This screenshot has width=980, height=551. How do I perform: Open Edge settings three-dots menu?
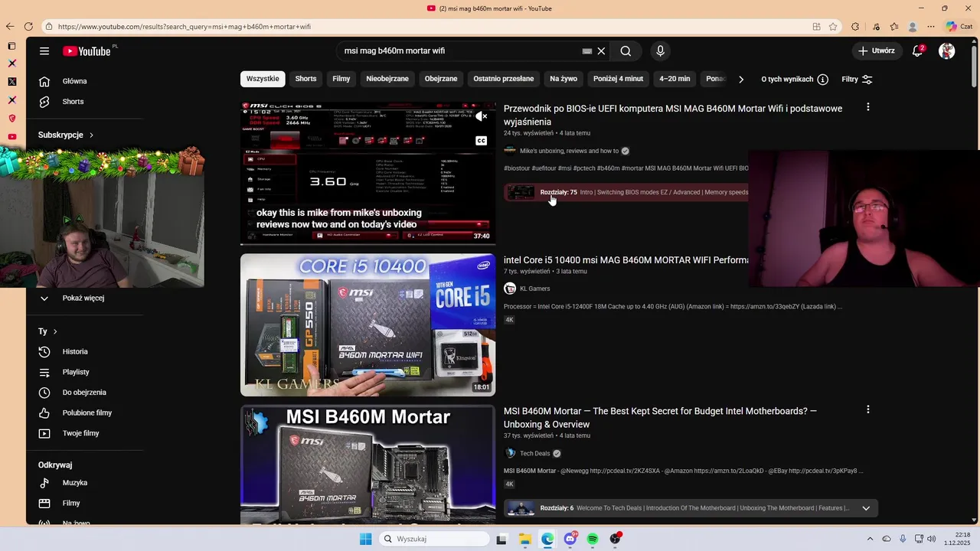point(931,27)
